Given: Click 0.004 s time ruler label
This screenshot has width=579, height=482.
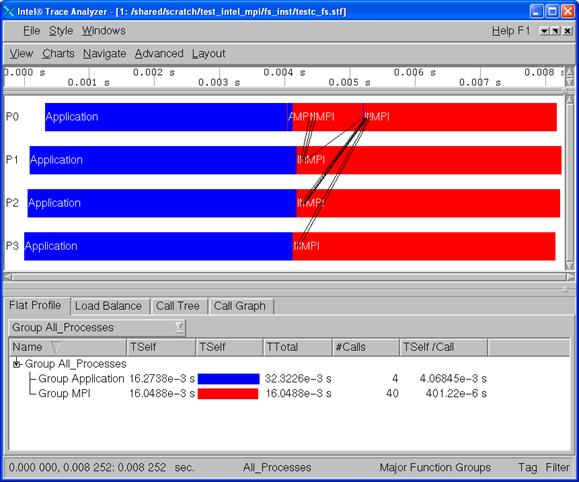Looking at the screenshot, I should point(284,72).
